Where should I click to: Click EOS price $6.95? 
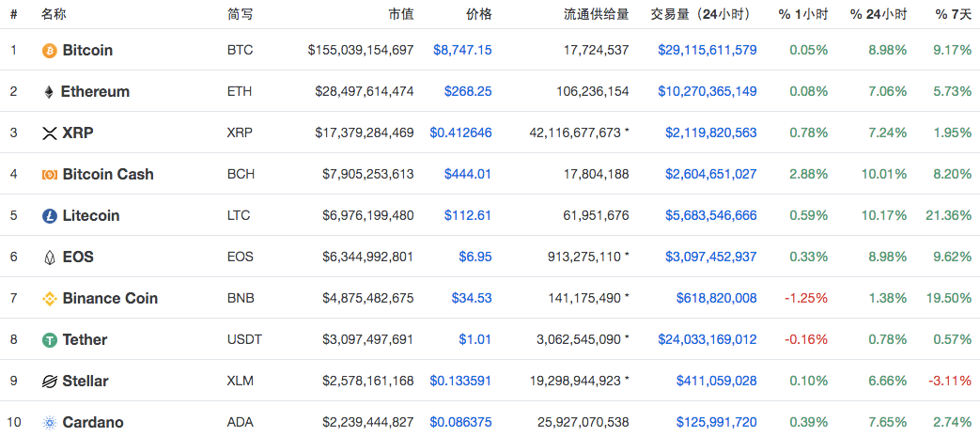(x=475, y=257)
